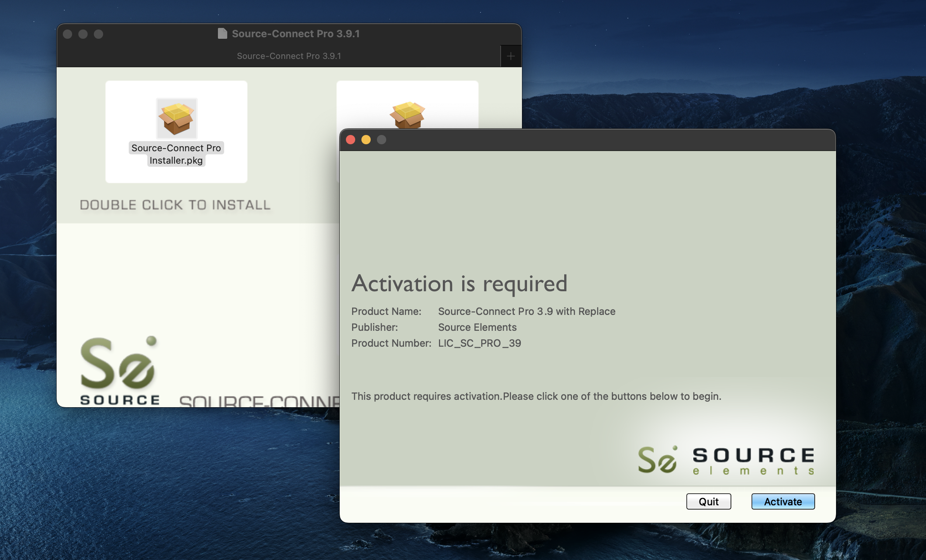The image size is (926, 560).
Task: Click the gray close button of Finder window
Action: [x=67, y=34]
